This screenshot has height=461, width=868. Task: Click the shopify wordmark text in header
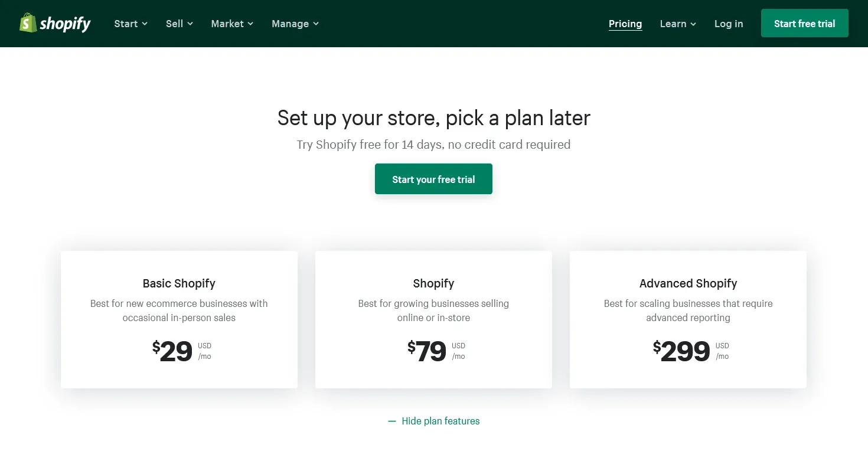click(65, 24)
